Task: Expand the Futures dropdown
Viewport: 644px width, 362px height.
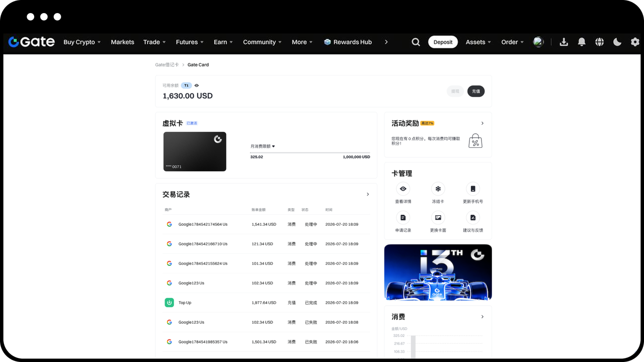Action: pyautogui.click(x=190, y=42)
